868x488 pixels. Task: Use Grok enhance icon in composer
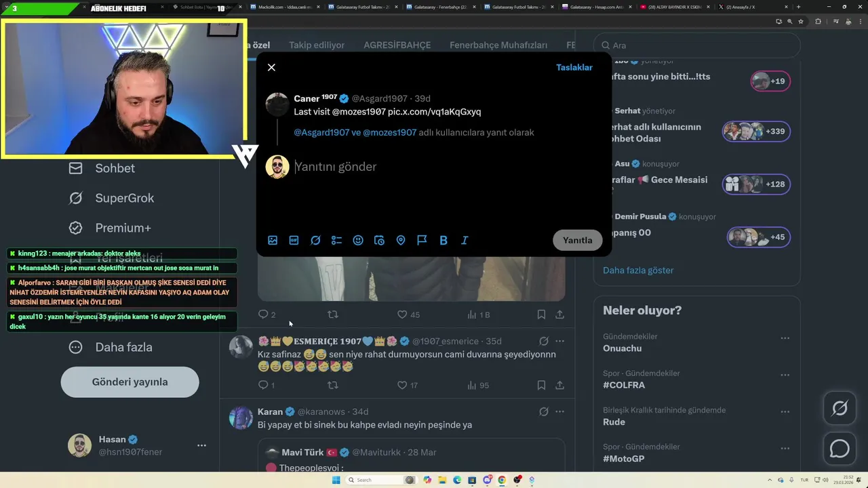tap(315, 240)
